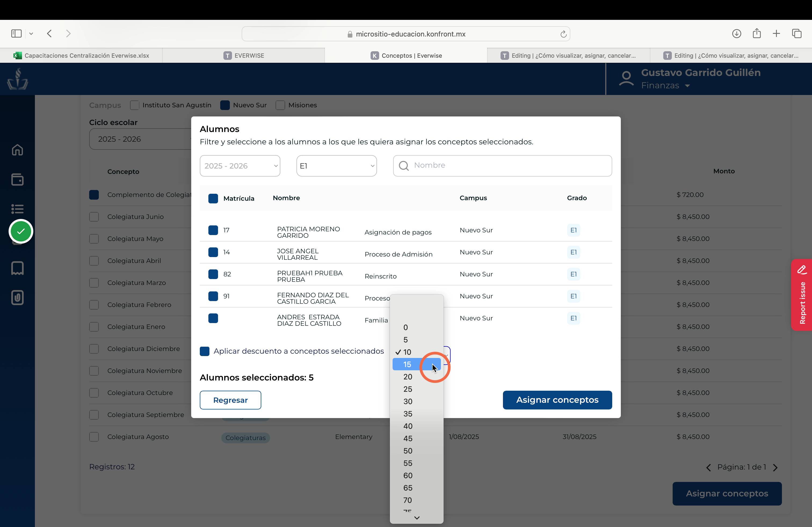Uncheck student PATRICIA MORENO GARRIDO
Image resolution: width=812 pixels, height=527 pixels.
(x=213, y=230)
